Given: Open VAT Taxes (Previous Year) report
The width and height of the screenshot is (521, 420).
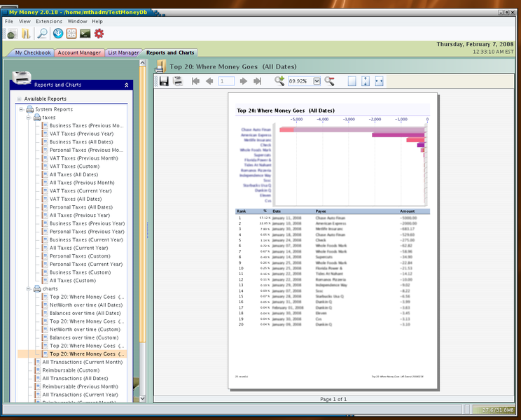Looking at the screenshot, I should click(81, 134).
